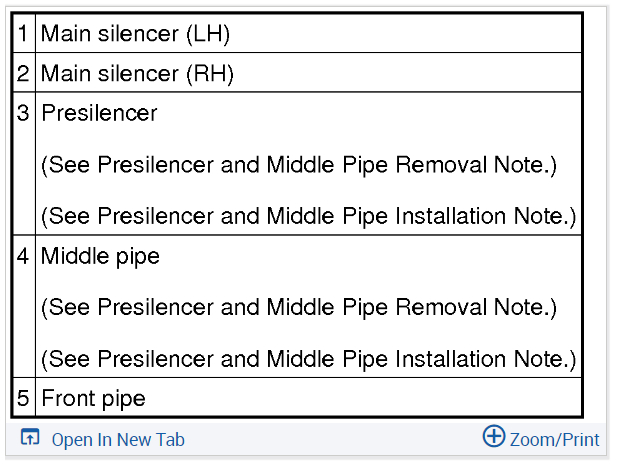
Task: Open Removal Note listed under Middle pipe
Action: click(298, 307)
